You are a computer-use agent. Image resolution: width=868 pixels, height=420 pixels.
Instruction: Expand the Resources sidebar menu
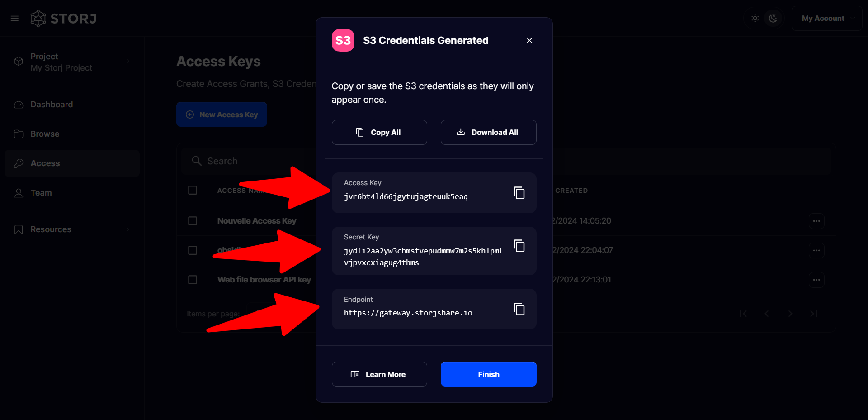(x=72, y=229)
